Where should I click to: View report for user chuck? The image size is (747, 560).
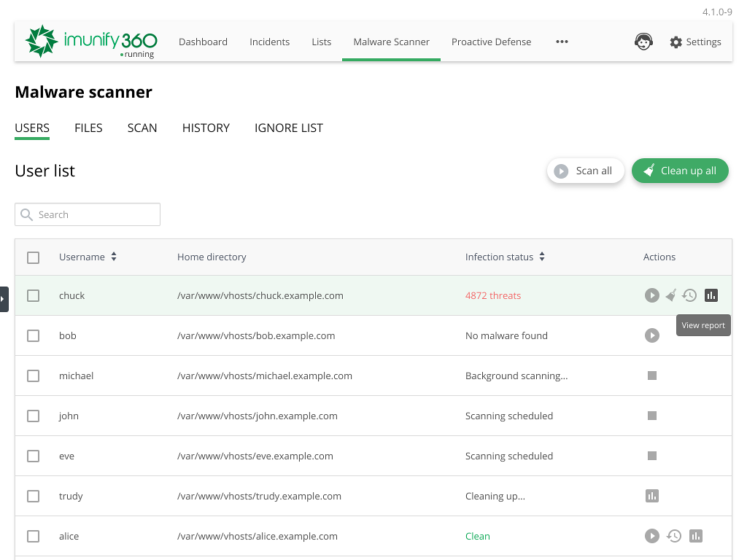[711, 295]
